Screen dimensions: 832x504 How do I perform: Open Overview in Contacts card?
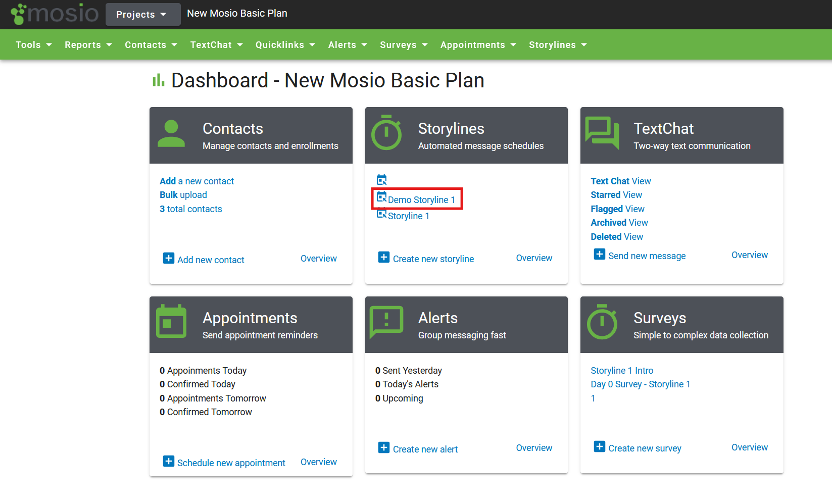click(319, 259)
